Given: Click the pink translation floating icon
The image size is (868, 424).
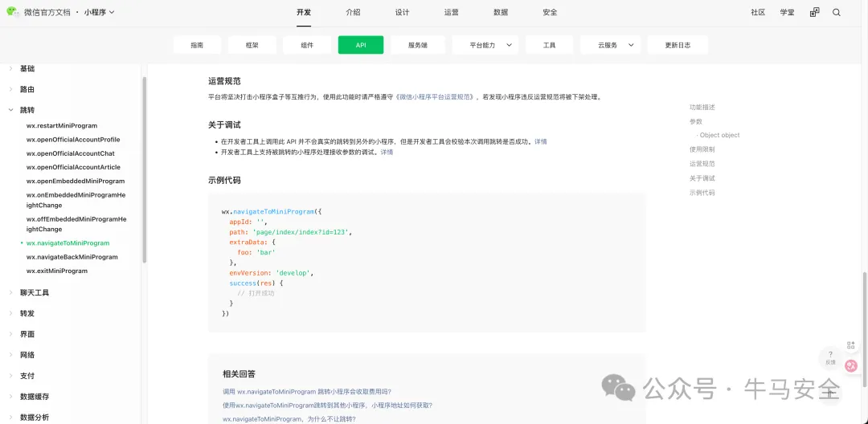Looking at the screenshot, I should tap(852, 365).
